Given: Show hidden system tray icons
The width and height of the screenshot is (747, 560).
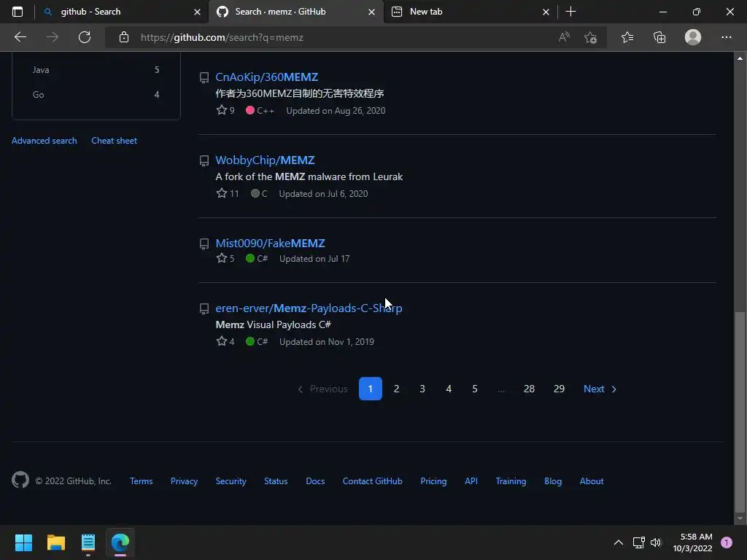Looking at the screenshot, I should (619, 542).
